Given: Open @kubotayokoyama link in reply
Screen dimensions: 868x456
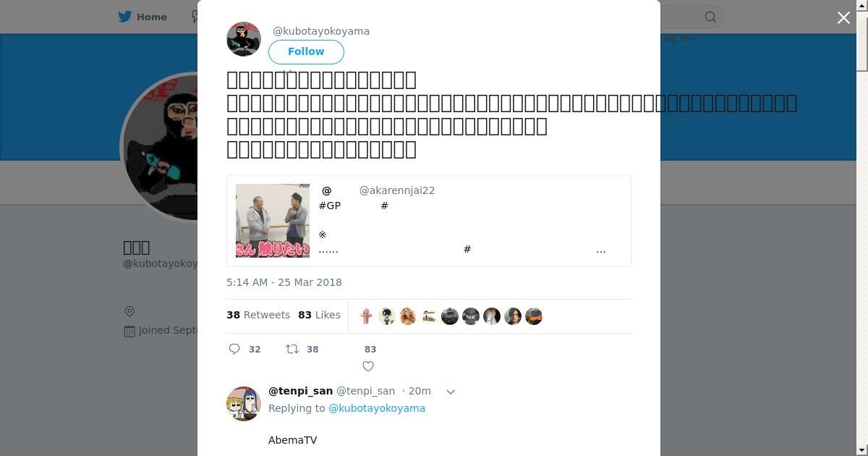Looking at the screenshot, I should point(377,408).
